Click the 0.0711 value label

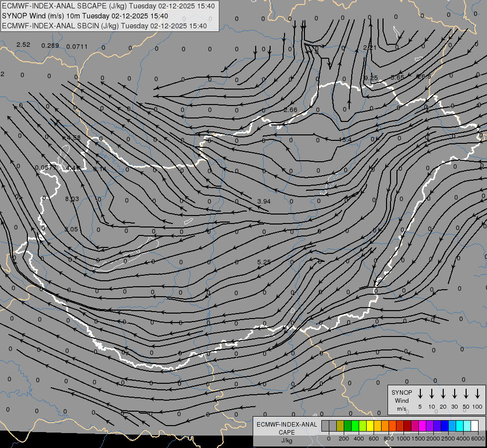click(x=77, y=47)
